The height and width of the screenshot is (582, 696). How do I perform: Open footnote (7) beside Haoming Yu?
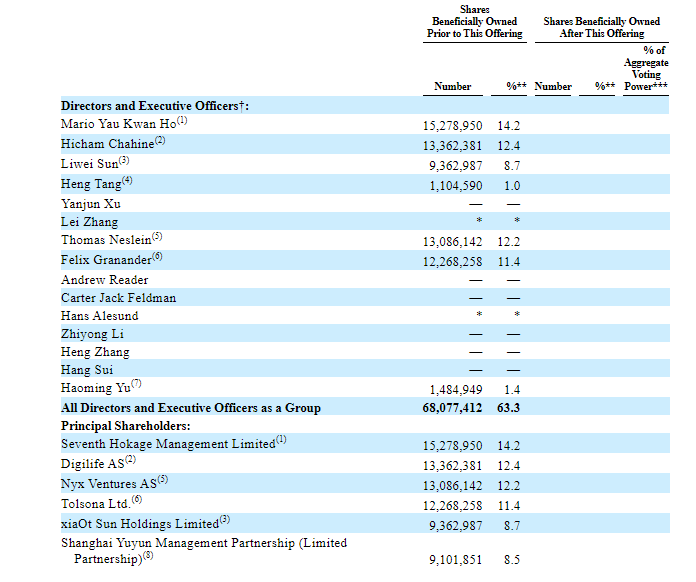coord(136,384)
